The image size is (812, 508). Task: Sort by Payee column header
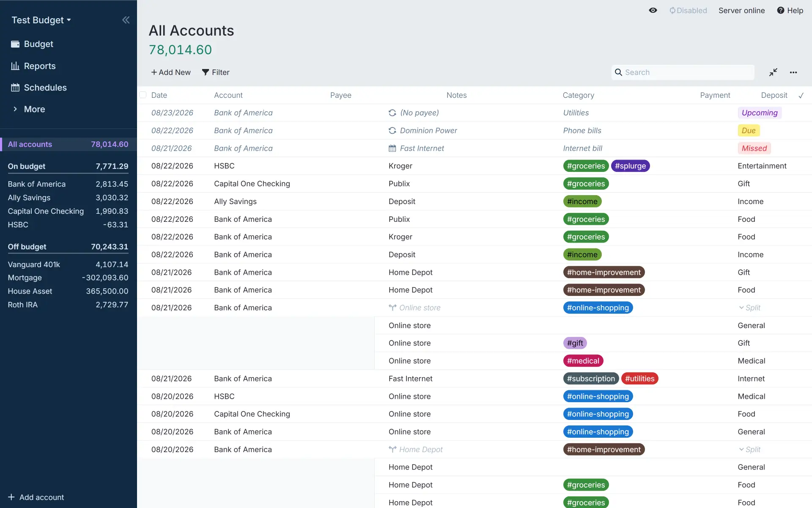click(340, 95)
